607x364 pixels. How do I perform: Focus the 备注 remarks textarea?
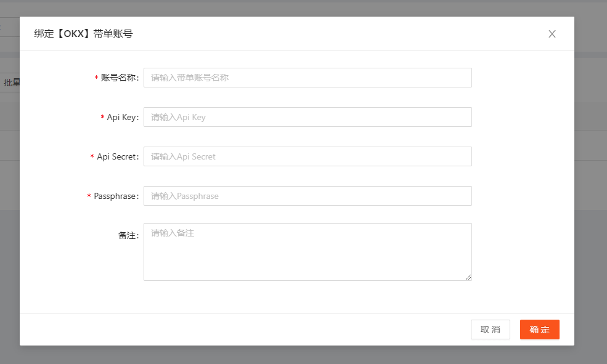(x=308, y=252)
